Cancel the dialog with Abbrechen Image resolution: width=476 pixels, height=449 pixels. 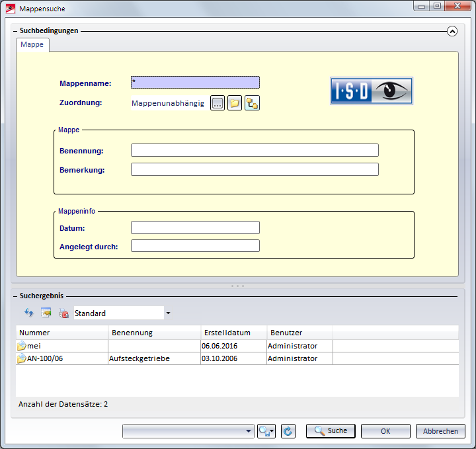(x=440, y=431)
